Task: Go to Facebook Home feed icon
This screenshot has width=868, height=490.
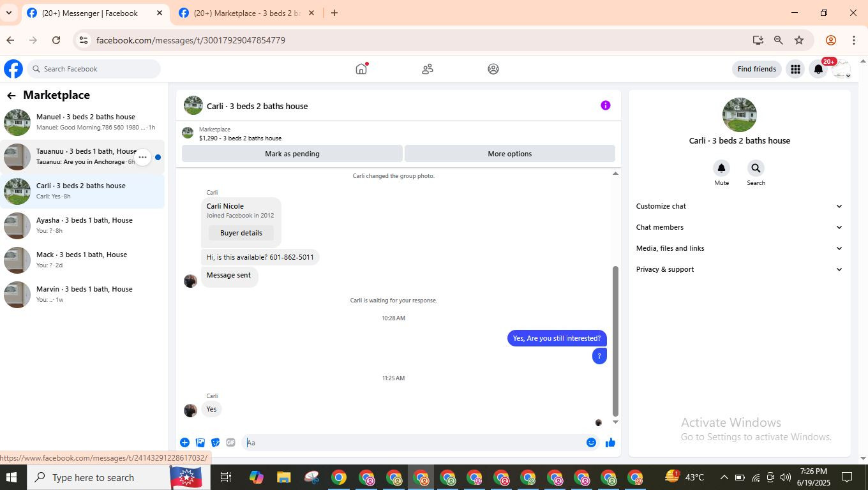Action: (361, 69)
